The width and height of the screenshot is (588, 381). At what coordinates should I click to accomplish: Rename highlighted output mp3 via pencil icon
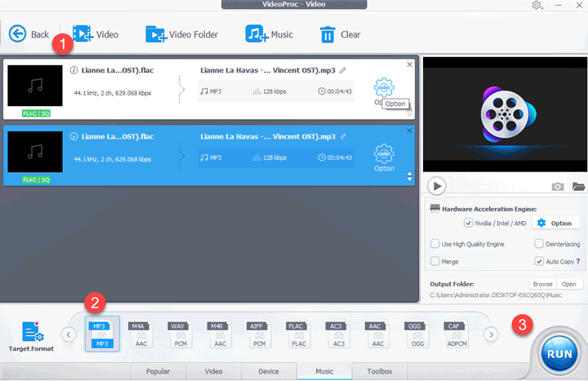[x=343, y=136]
